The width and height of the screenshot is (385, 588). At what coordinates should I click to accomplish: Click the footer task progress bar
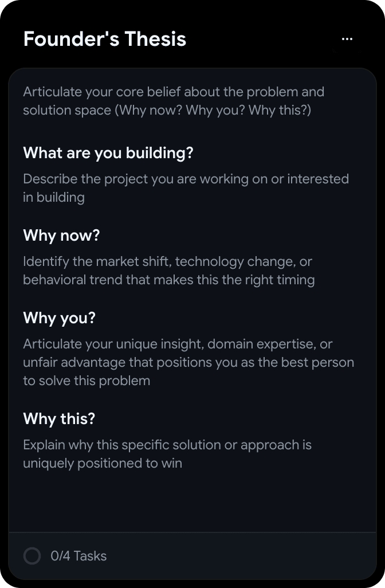192,555
